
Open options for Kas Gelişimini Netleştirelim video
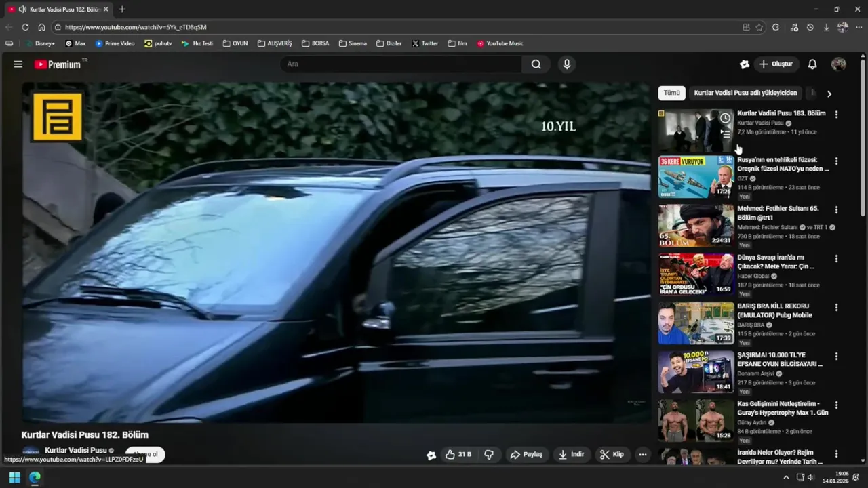point(836,405)
